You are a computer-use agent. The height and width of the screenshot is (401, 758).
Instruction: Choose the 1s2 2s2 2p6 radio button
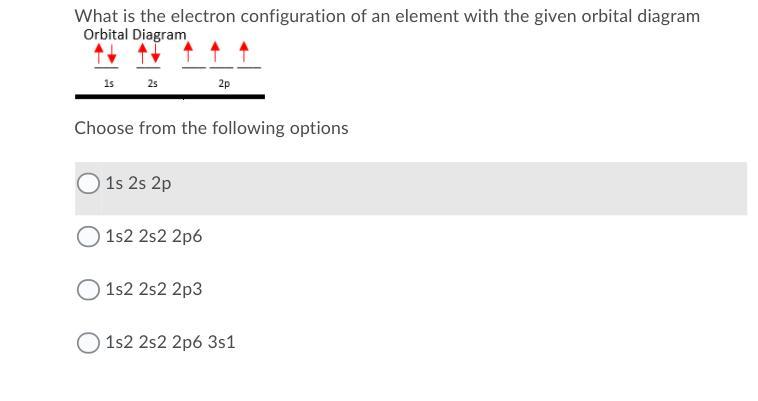(x=88, y=237)
